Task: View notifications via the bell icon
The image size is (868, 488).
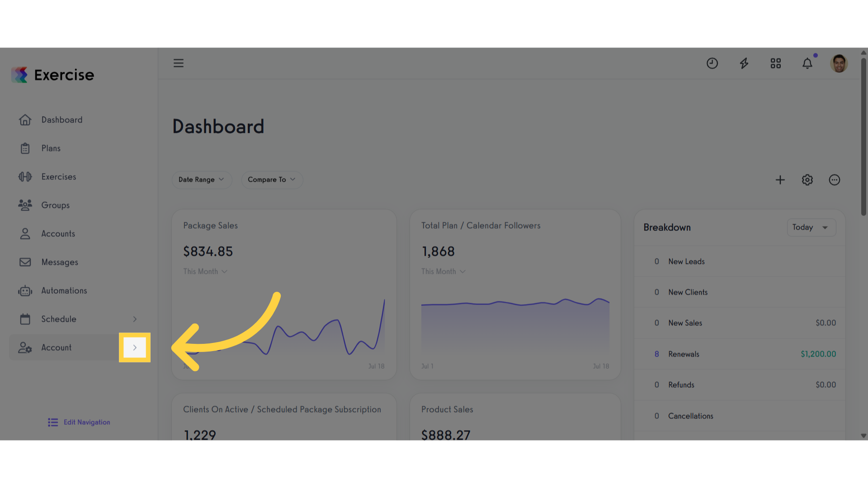Action: [807, 63]
